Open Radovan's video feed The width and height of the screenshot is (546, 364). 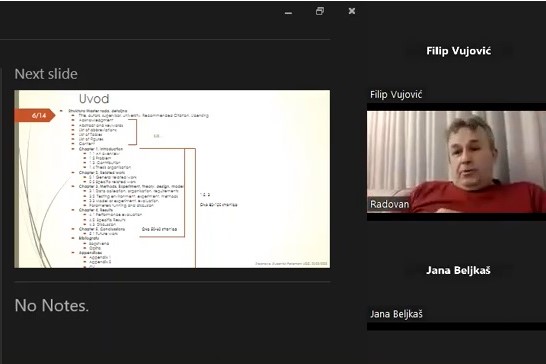[x=456, y=162]
